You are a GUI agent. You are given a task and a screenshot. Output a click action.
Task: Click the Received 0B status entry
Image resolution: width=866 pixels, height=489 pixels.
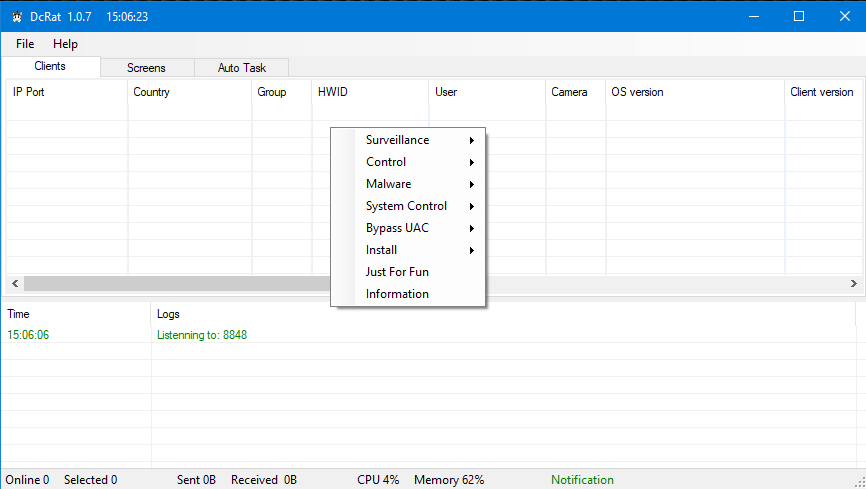264,480
